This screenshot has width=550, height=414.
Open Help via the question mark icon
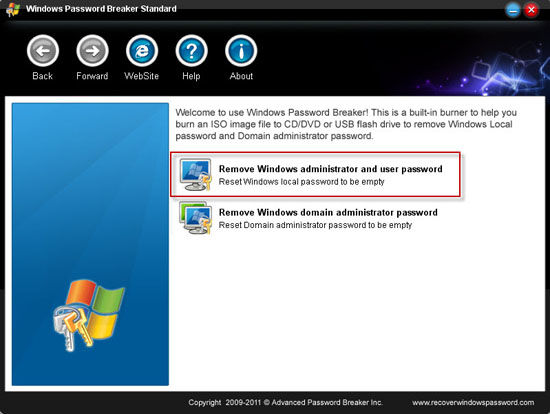click(x=192, y=51)
